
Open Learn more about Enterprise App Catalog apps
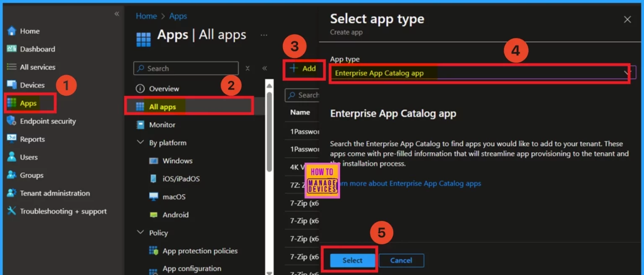click(x=409, y=183)
